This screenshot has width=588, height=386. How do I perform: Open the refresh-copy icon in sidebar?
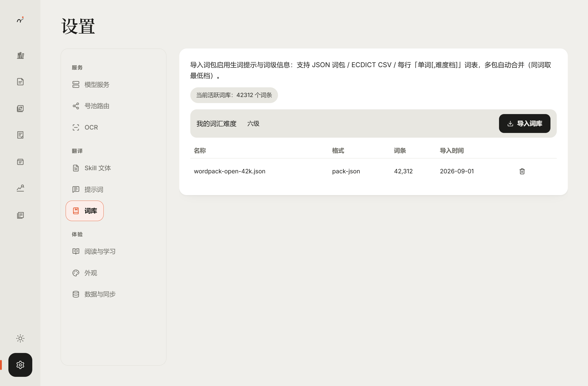pos(20,109)
